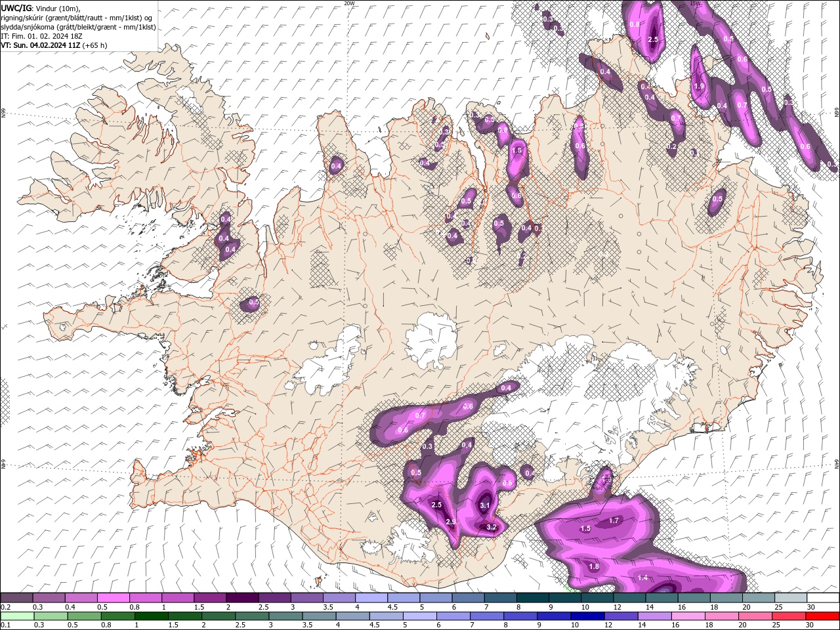Screen dimensions: 840x630
Task: Select the pale mint swatch above lower-row label 0.1
Action: [16, 616]
